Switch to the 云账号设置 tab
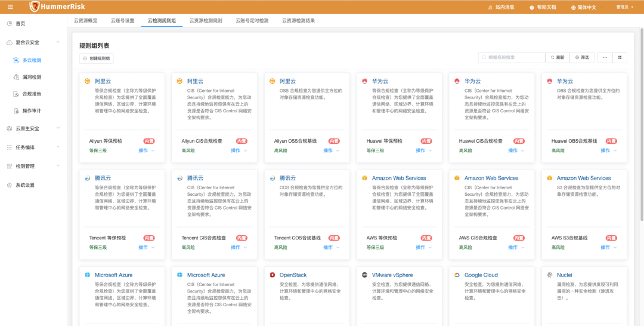This screenshot has height=326, width=644. [x=122, y=20]
